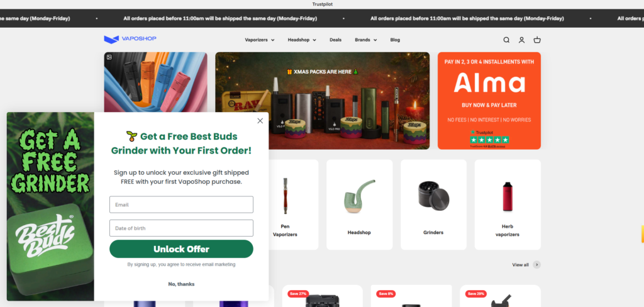Open the search magnifier icon

click(x=506, y=40)
